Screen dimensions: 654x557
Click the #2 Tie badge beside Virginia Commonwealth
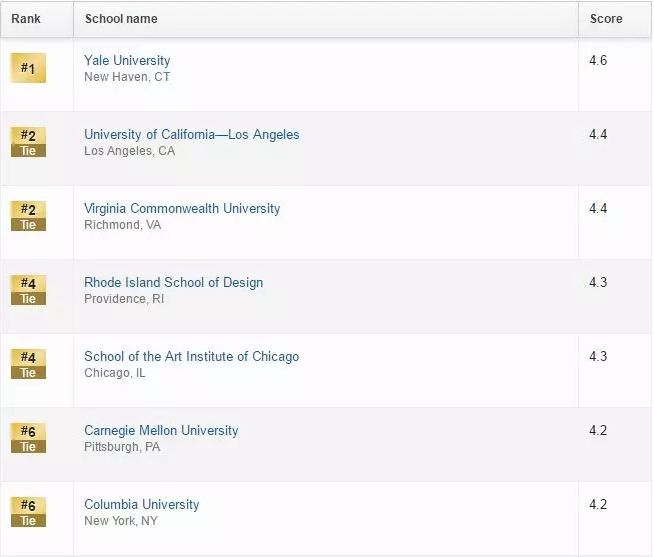[x=28, y=216]
